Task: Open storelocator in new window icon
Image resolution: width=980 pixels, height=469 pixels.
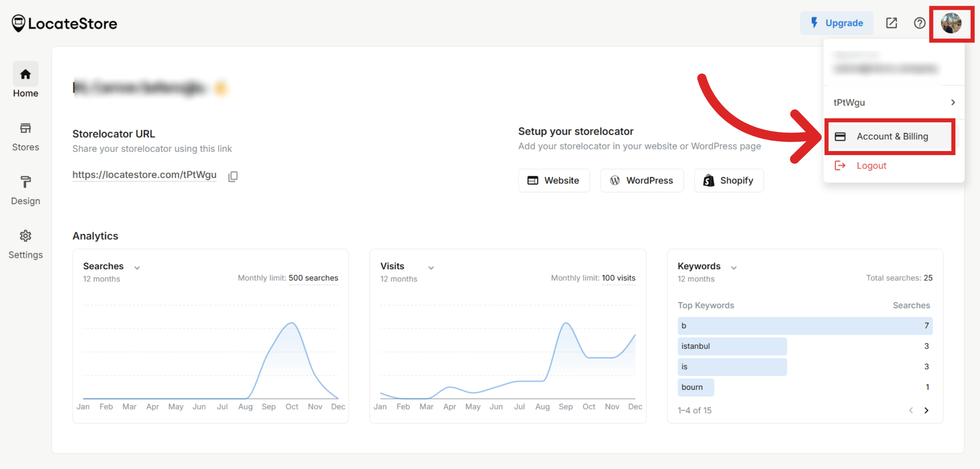Action: tap(891, 23)
